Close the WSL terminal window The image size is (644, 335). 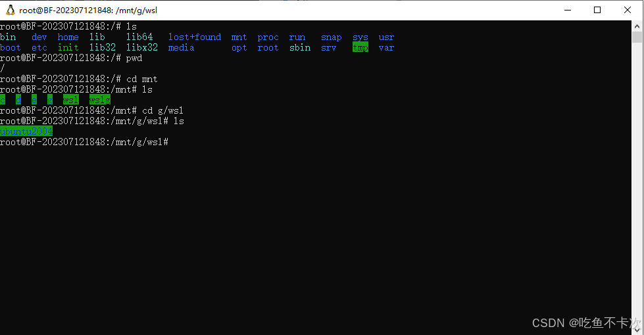pyautogui.click(x=627, y=11)
